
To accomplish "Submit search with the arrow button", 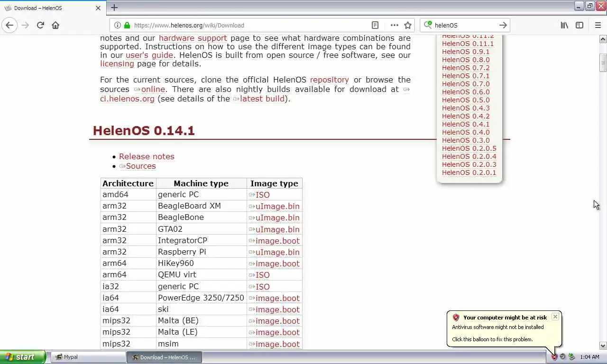I will point(503,25).
